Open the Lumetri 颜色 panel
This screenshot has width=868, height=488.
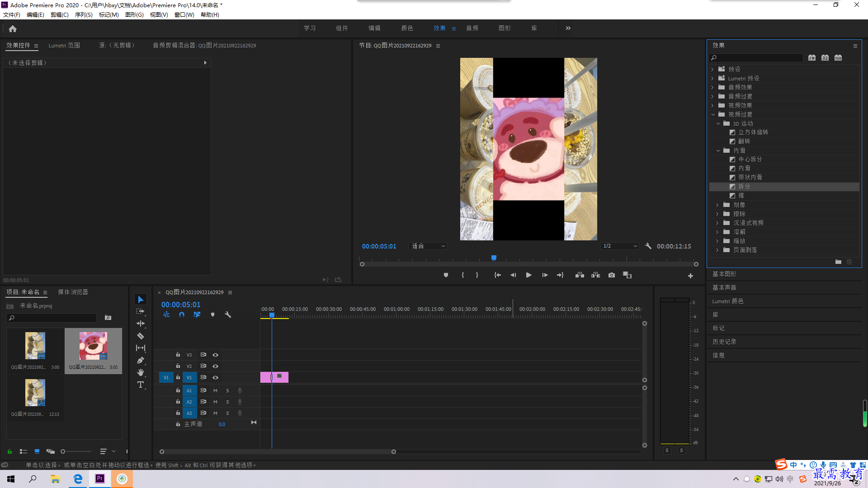click(727, 301)
